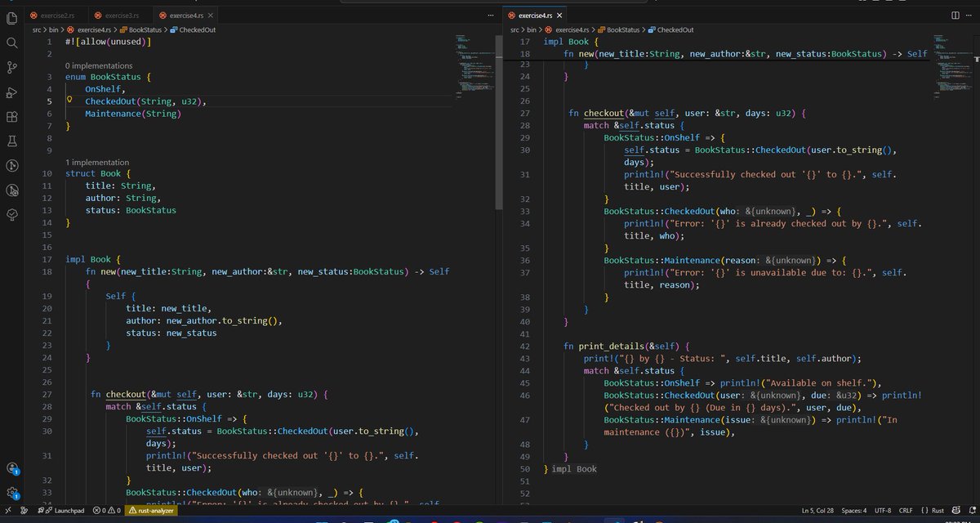Click CheckedOut breadcrumb in left editor
The height and width of the screenshot is (523, 980).
click(x=192, y=29)
